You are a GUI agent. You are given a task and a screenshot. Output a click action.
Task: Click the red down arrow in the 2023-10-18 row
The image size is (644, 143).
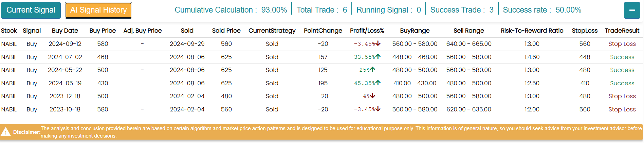point(378,109)
